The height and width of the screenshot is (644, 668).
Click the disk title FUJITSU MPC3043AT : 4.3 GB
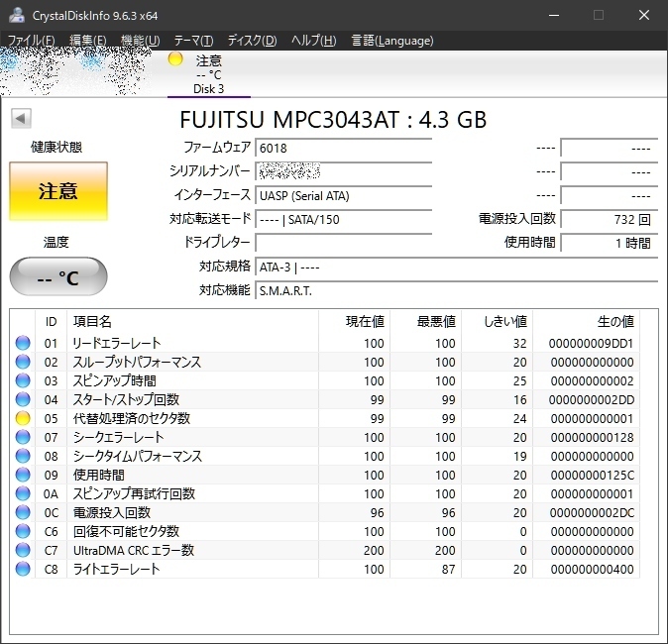click(333, 119)
